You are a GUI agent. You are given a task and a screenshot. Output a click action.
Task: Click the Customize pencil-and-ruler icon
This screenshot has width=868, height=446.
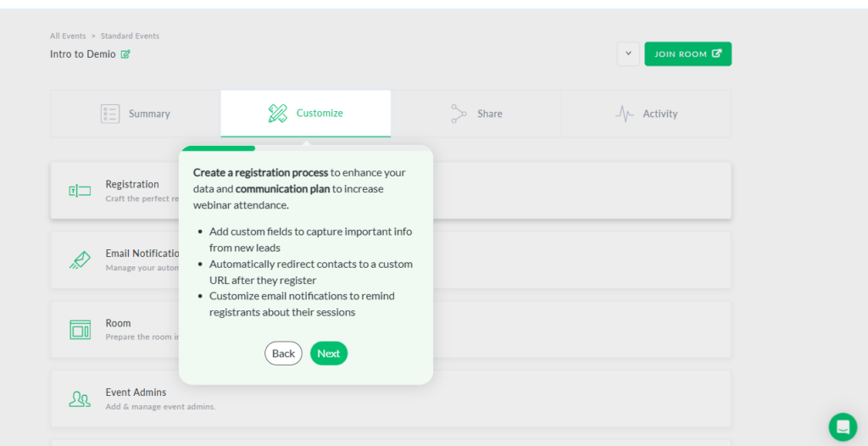tap(278, 113)
